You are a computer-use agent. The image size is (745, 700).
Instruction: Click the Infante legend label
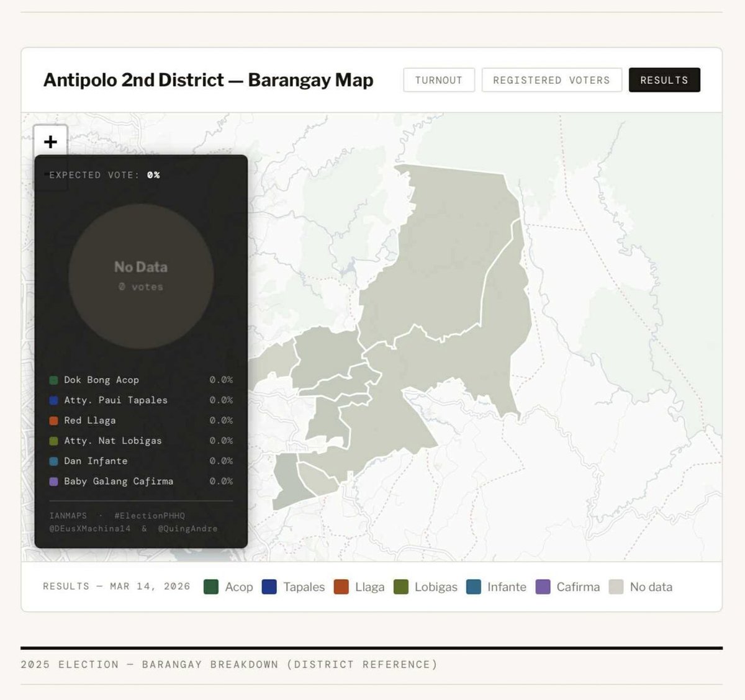click(507, 587)
